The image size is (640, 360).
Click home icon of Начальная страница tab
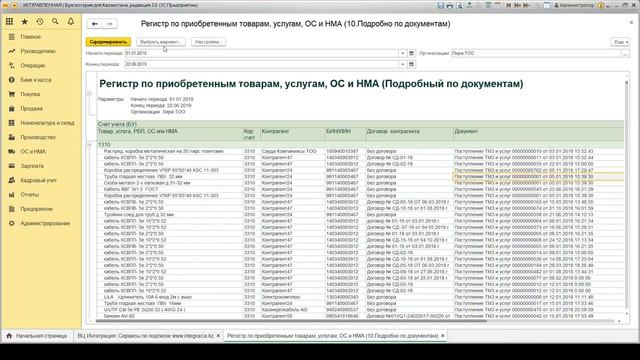coord(9,336)
